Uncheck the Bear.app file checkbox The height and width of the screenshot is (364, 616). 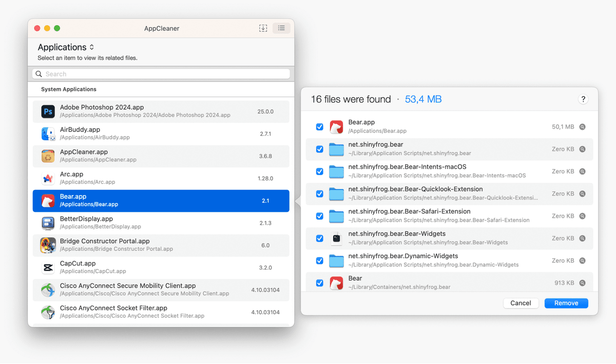(320, 127)
